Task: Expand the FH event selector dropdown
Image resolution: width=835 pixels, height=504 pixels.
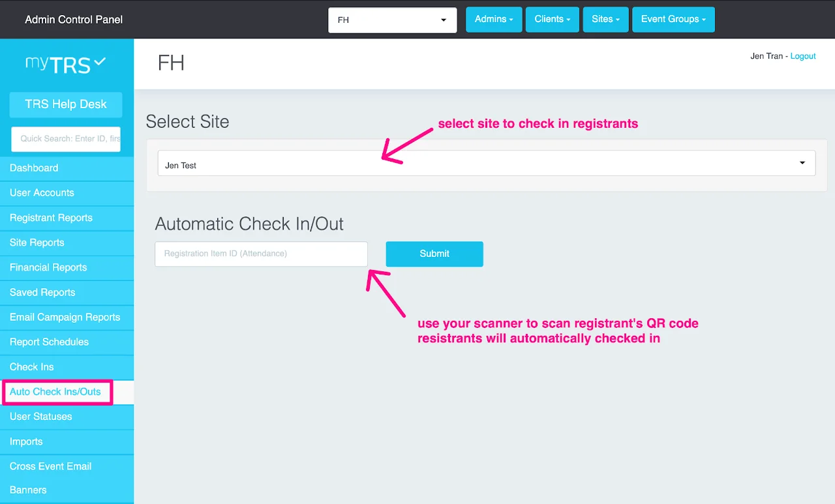Action: (443, 20)
